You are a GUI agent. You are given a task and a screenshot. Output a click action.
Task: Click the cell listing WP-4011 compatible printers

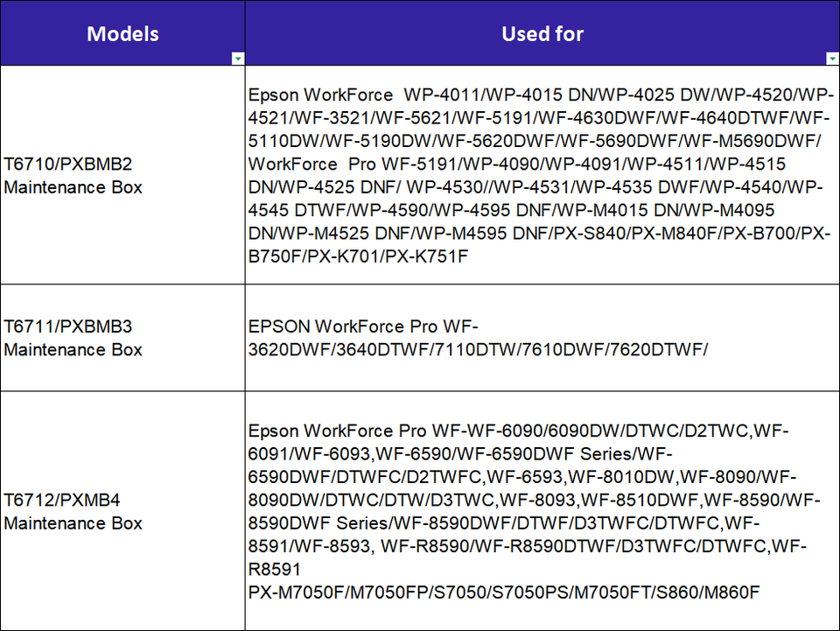pyautogui.click(x=542, y=175)
